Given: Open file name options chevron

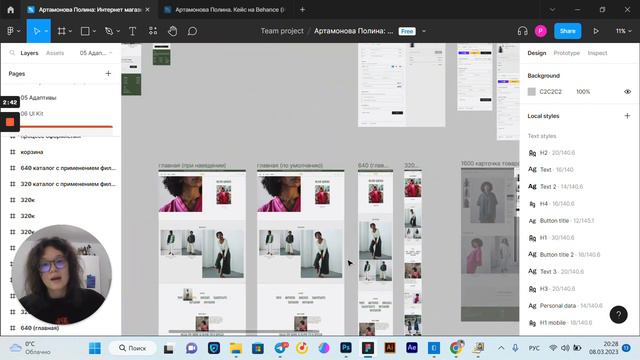Looking at the screenshot, I should tap(424, 31).
